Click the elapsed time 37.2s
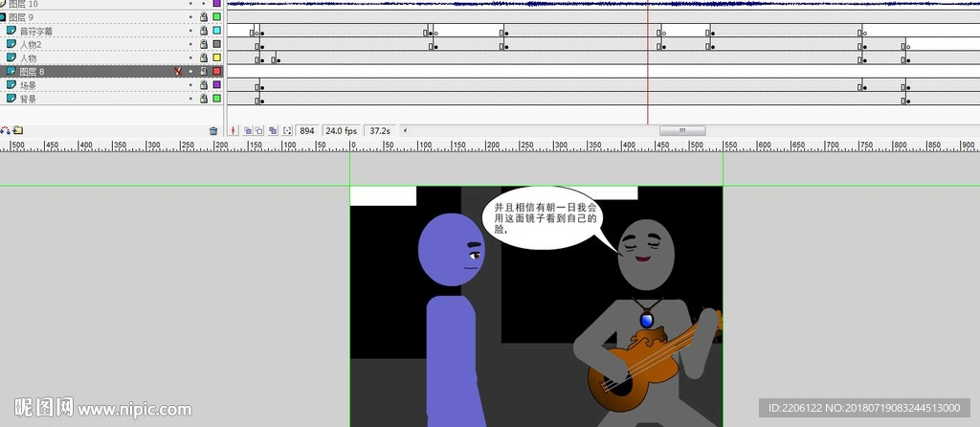 pos(380,130)
